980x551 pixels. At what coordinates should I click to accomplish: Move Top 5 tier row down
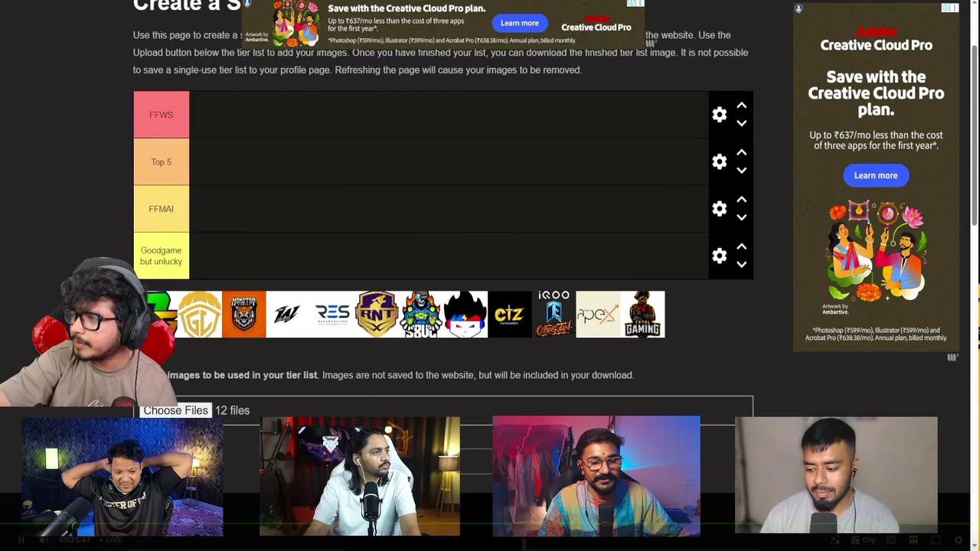(741, 171)
